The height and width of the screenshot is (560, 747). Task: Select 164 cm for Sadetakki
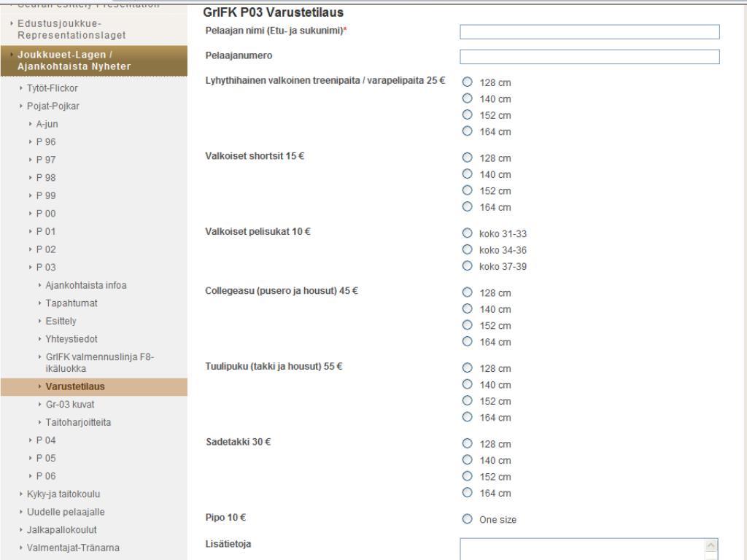tap(468, 492)
